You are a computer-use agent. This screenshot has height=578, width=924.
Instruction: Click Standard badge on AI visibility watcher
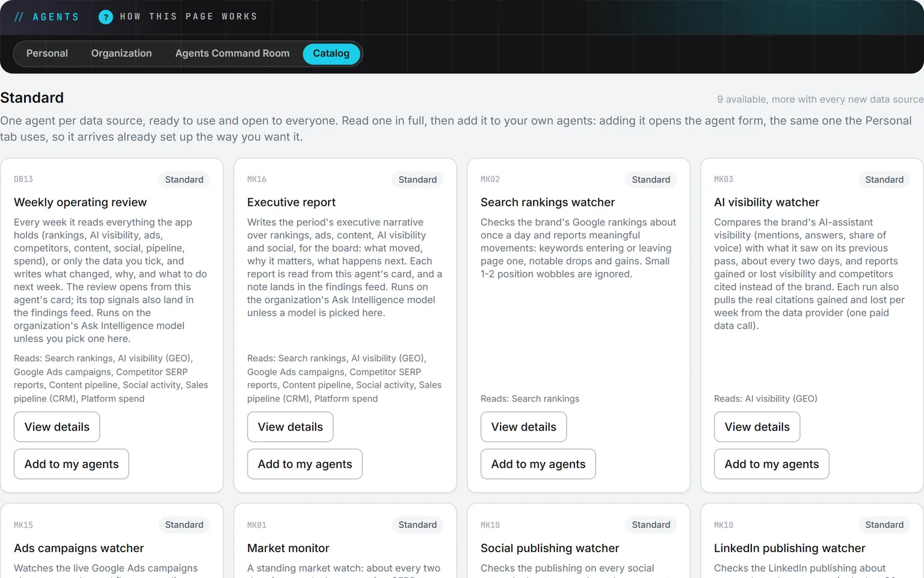click(884, 180)
